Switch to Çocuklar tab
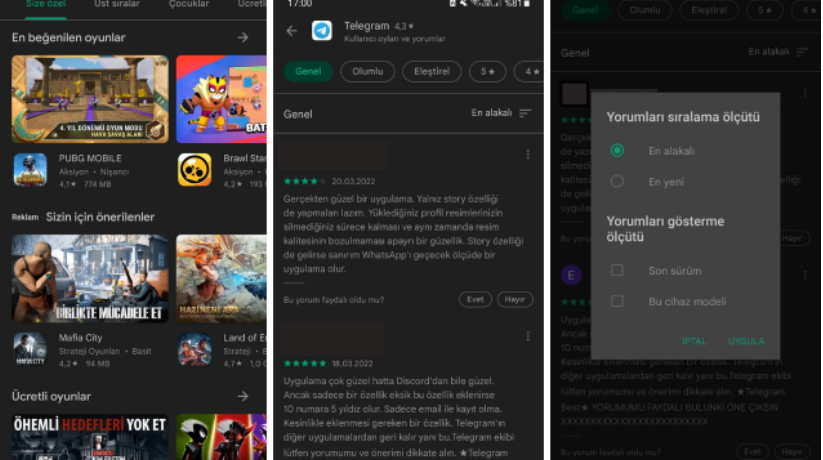 click(x=188, y=4)
